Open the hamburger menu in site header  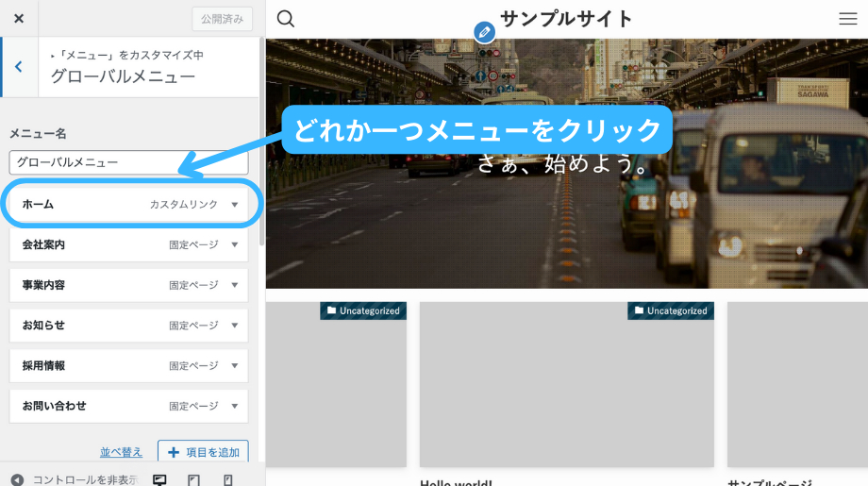(x=847, y=19)
